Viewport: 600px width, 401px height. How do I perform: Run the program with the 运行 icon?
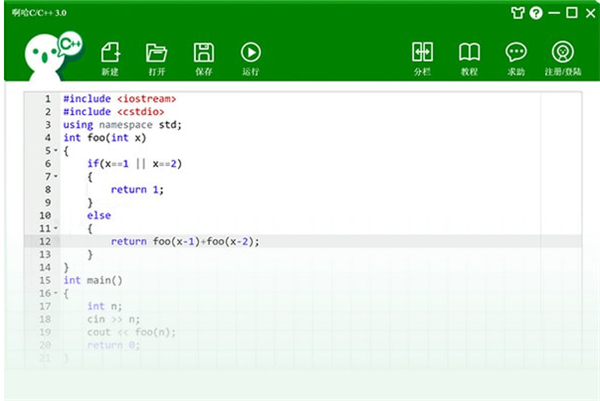pyautogui.click(x=250, y=57)
